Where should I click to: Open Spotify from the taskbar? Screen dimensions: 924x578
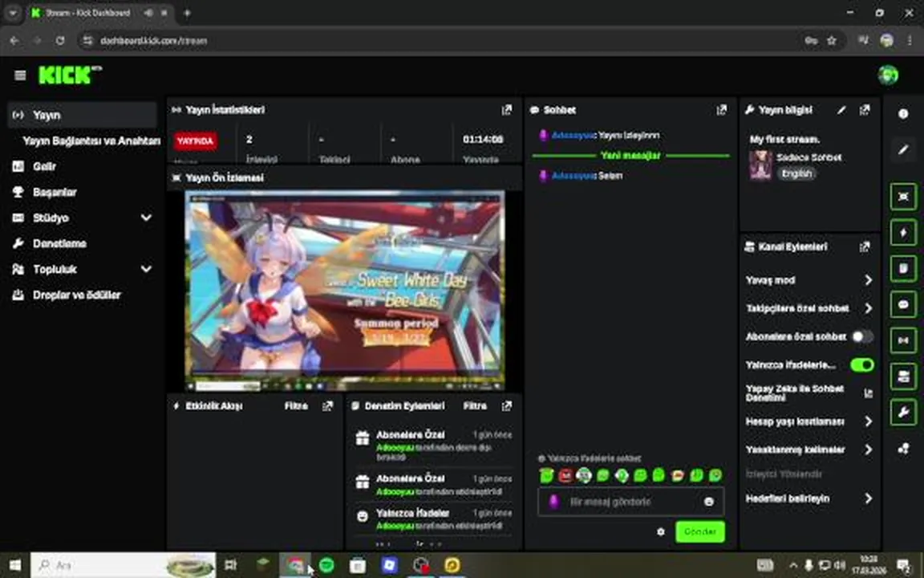pyautogui.click(x=326, y=565)
